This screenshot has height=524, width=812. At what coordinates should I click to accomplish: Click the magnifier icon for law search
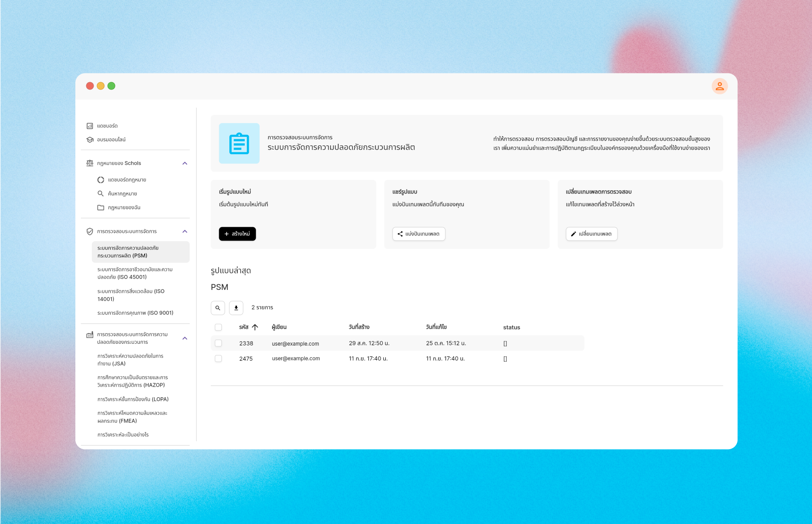[100, 194]
